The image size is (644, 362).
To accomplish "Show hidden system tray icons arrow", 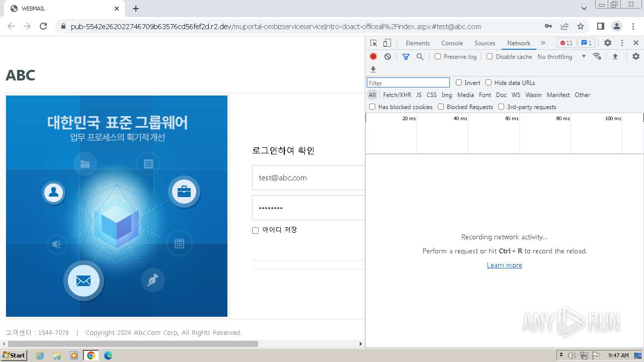I will click(x=561, y=355).
